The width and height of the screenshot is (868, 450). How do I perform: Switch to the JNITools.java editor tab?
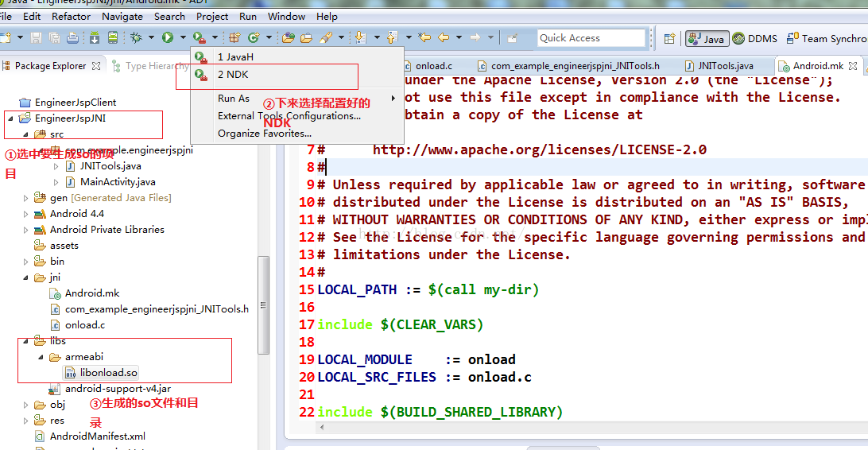[x=725, y=66]
